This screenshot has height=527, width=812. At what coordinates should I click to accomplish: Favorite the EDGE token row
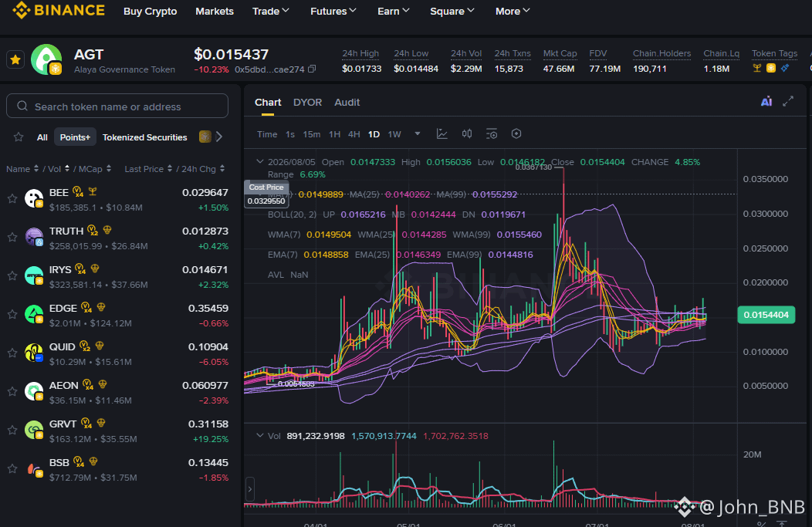(12, 314)
